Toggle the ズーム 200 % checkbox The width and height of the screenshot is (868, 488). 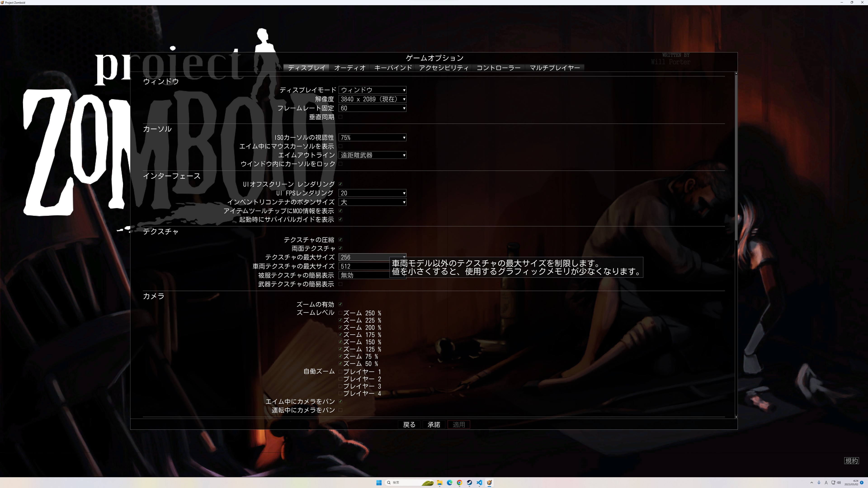pyautogui.click(x=340, y=327)
